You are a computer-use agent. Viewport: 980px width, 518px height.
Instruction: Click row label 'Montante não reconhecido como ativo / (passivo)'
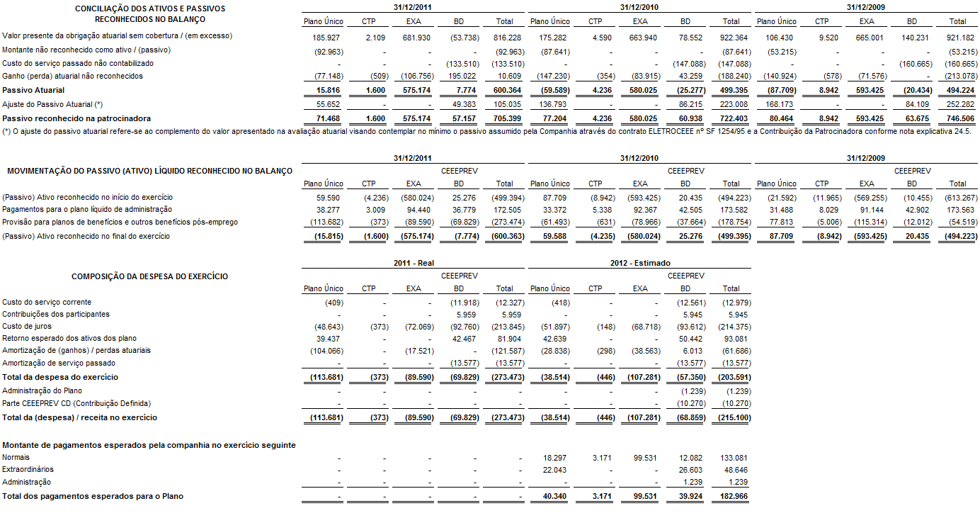tap(86, 50)
